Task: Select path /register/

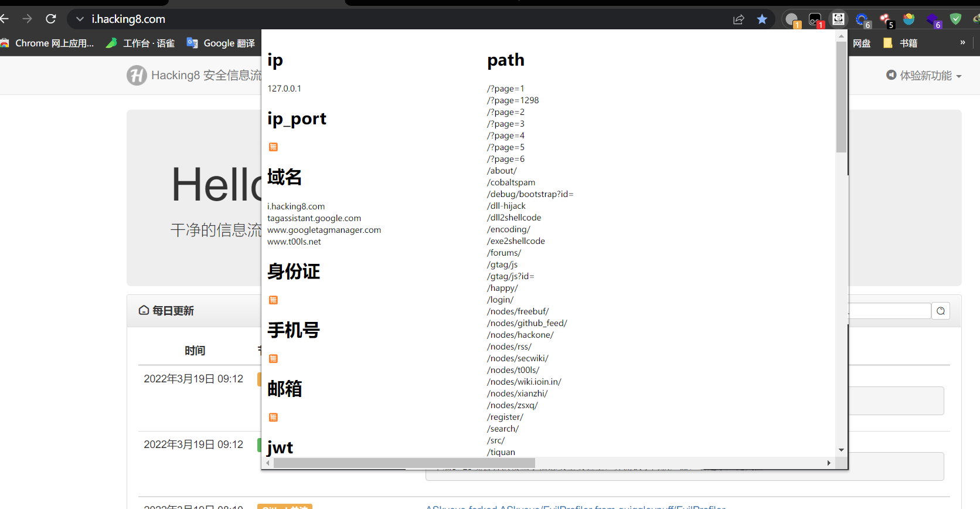Action: [x=505, y=417]
